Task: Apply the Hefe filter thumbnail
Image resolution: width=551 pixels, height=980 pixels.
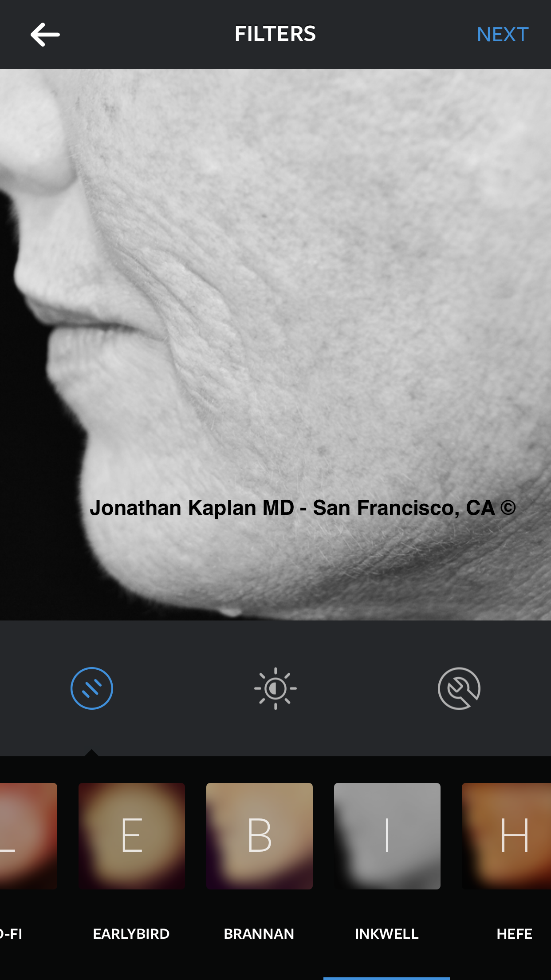Action: tap(506, 836)
